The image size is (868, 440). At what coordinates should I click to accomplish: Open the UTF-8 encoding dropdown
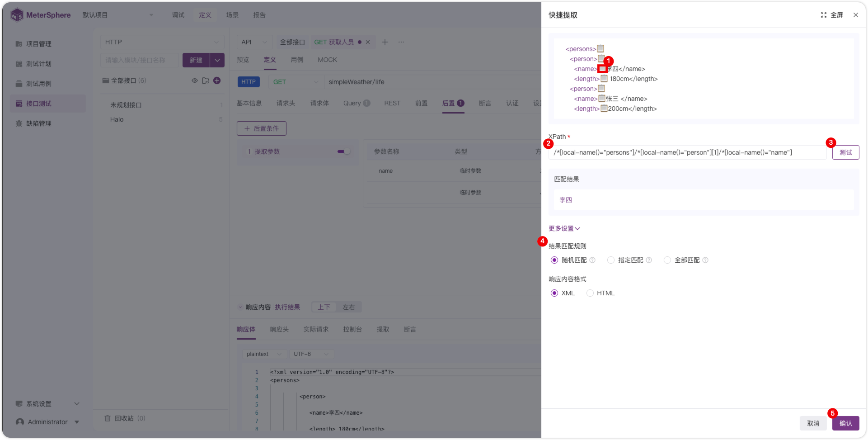pos(311,354)
